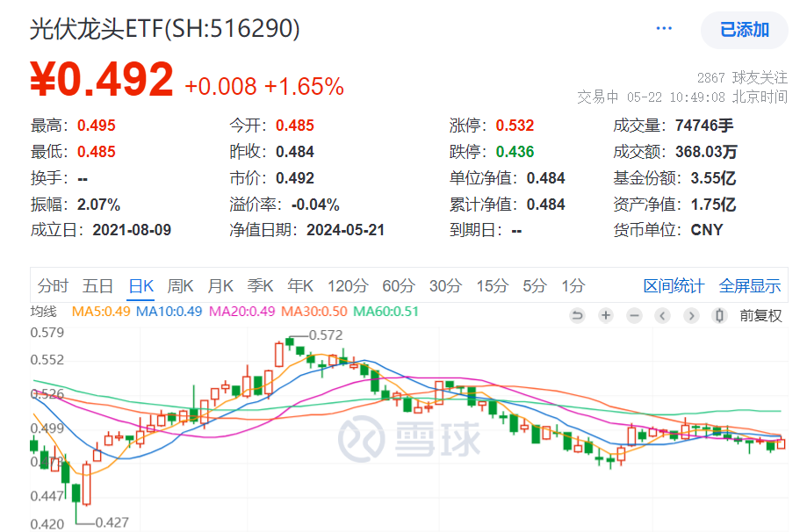Click the 跌停 value 0.436
This screenshot has height=532, width=807.
click(515, 152)
